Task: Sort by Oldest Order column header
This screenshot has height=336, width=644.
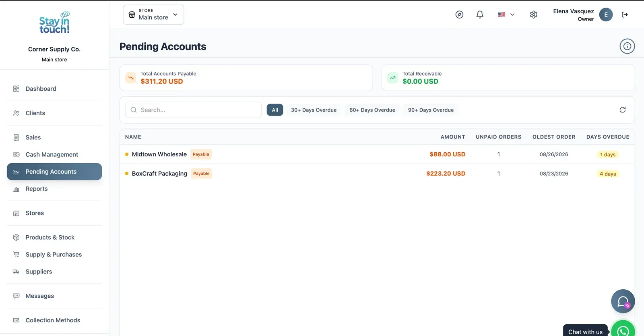Action: click(x=554, y=137)
